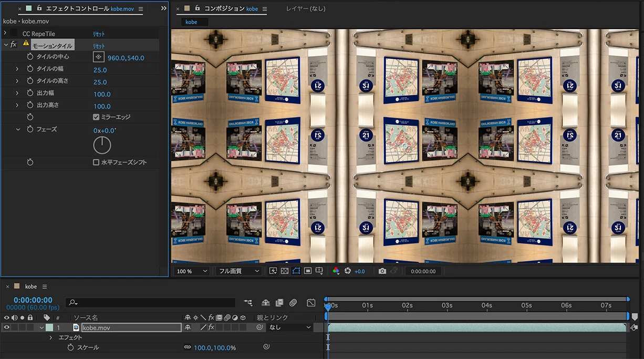The height and width of the screenshot is (359, 644).
Task: Open the 100 % magnification dropdown
Action: point(191,271)
